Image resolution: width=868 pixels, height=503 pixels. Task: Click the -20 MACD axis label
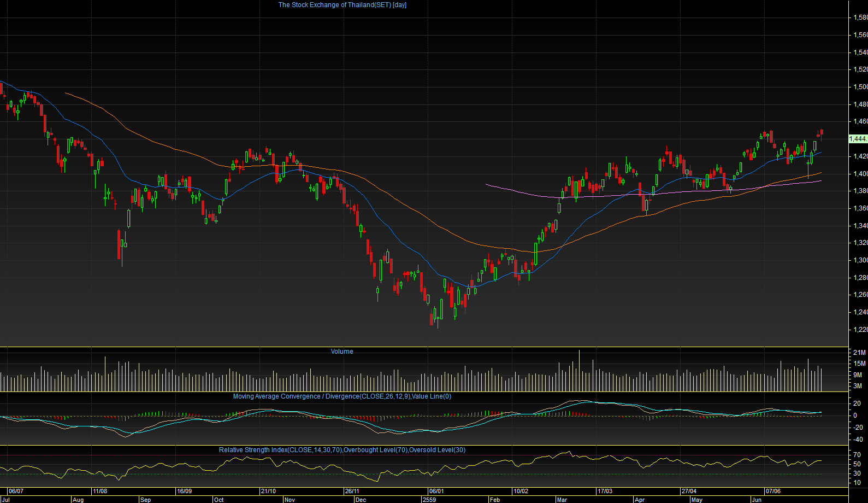[x=858, y=428]
